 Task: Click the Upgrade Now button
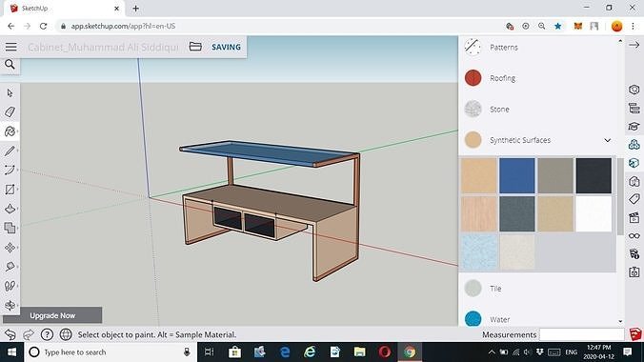click(52, 315)
